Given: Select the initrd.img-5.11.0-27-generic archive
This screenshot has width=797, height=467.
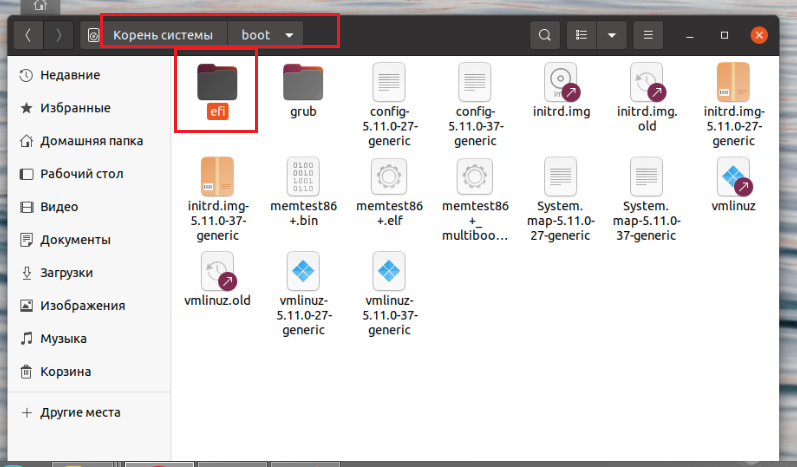Looking at the screenshot, I should click(733, 105).
